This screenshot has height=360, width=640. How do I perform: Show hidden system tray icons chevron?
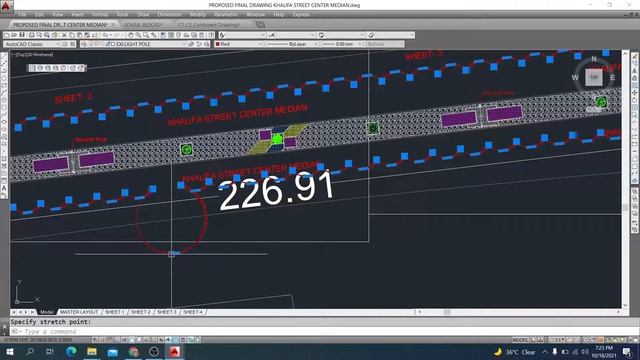tap(545, 351)
